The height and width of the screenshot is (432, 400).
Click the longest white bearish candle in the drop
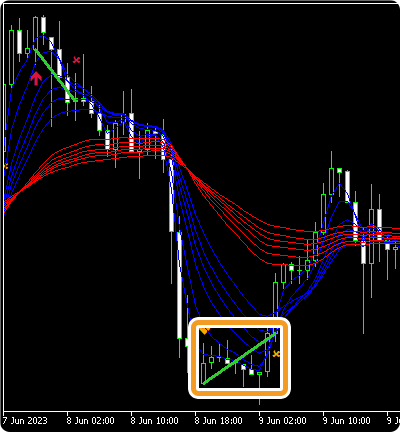[x=179, y=285]
